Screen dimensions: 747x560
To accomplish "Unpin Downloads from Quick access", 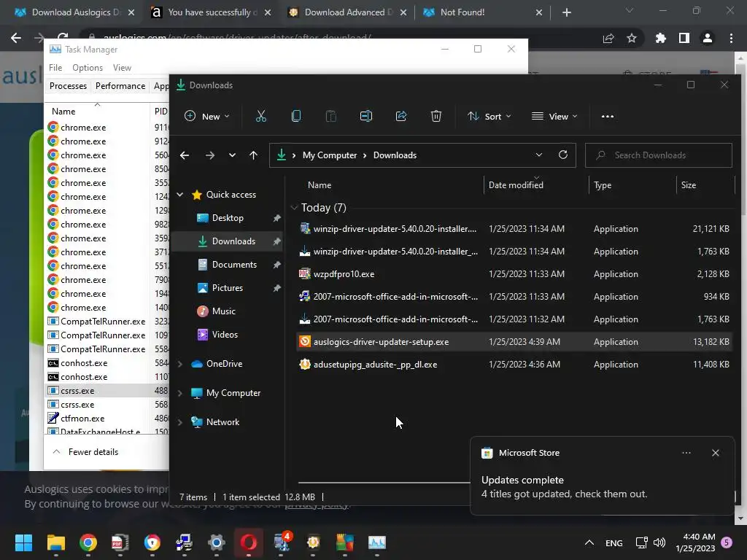I will pos(276,241).
